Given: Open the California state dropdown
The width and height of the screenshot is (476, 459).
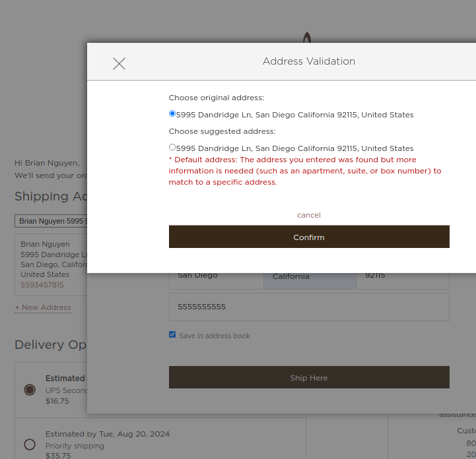Looking at the screenshot, I should tap(310, 278).
